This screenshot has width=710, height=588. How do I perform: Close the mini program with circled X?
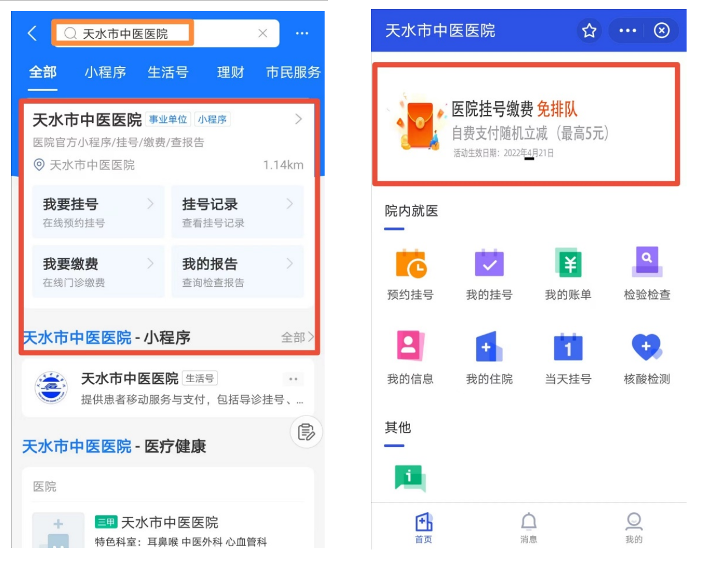click(661, 30)
